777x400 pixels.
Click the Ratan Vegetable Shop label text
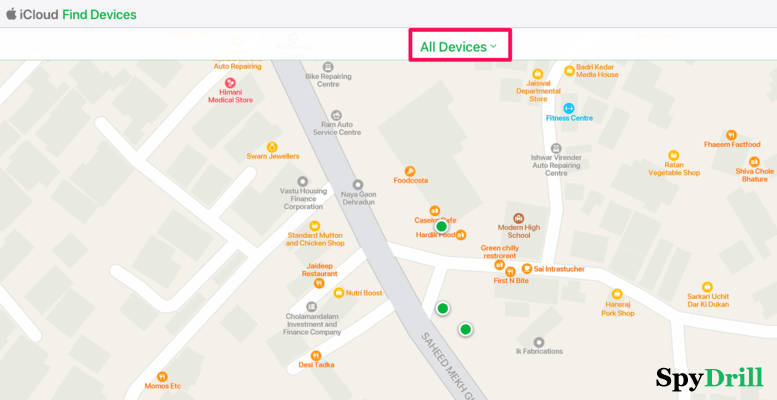pyautogui.click(x=674, y=169)
